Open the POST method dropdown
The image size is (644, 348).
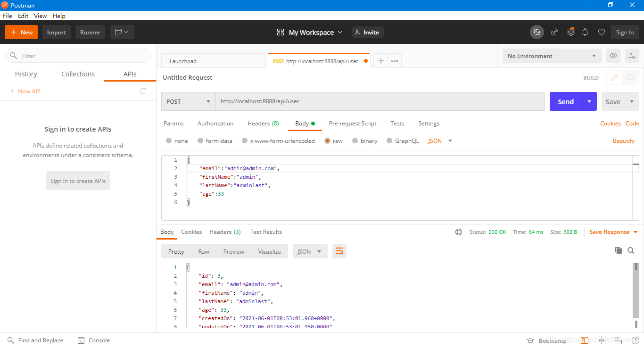click(x=189, y=101)
